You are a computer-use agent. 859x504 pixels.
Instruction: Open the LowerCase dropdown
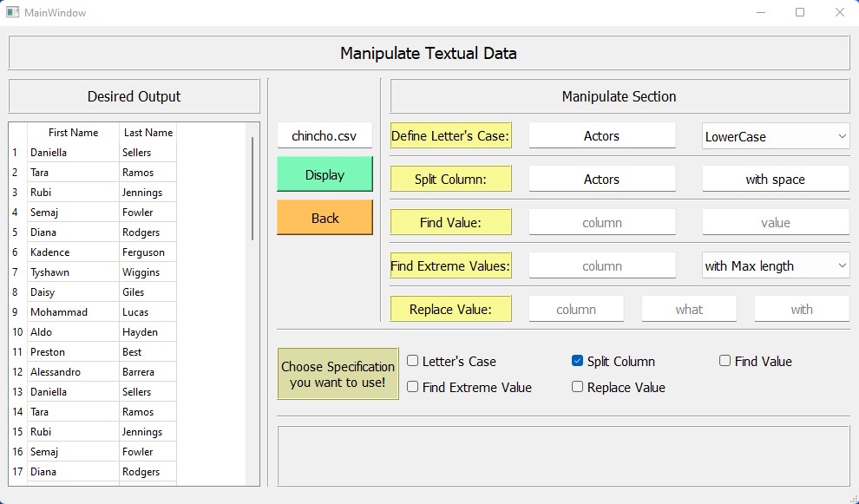coord(775,136)
